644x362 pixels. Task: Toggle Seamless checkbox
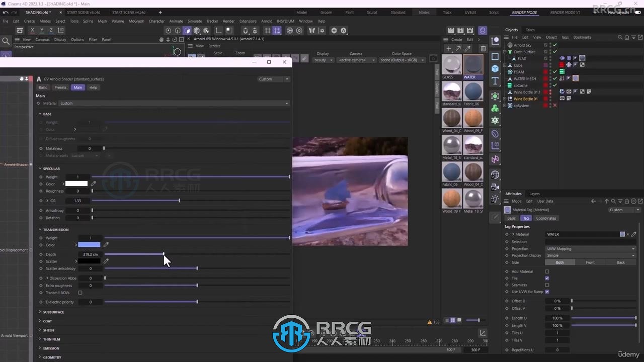pos(547,285)
